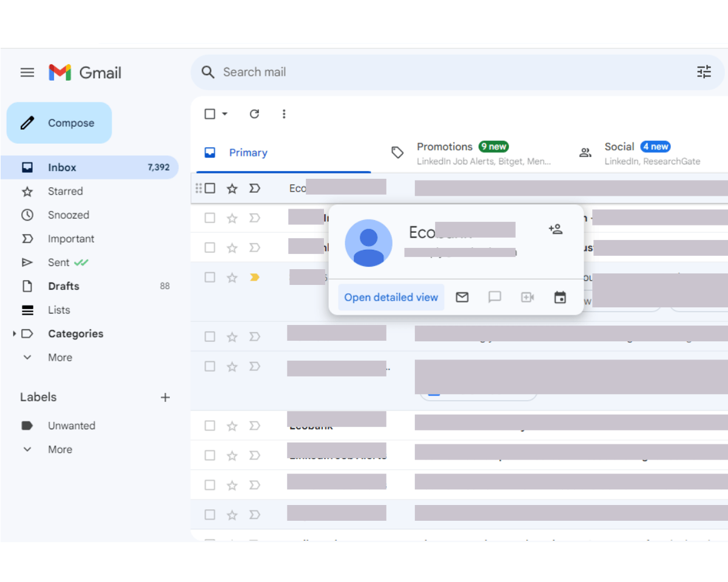Open the three-dot More options menu
728x582 pixels.
coord(284,114)
